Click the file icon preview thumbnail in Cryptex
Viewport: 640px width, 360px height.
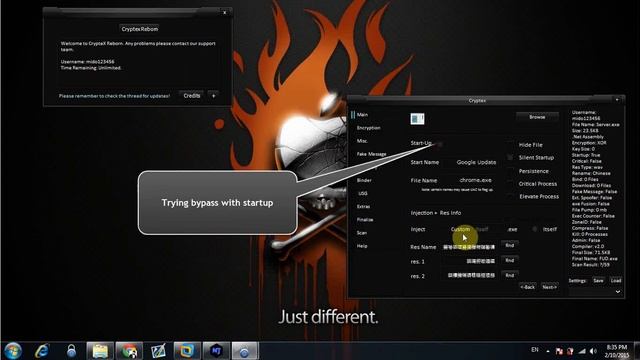417,119
